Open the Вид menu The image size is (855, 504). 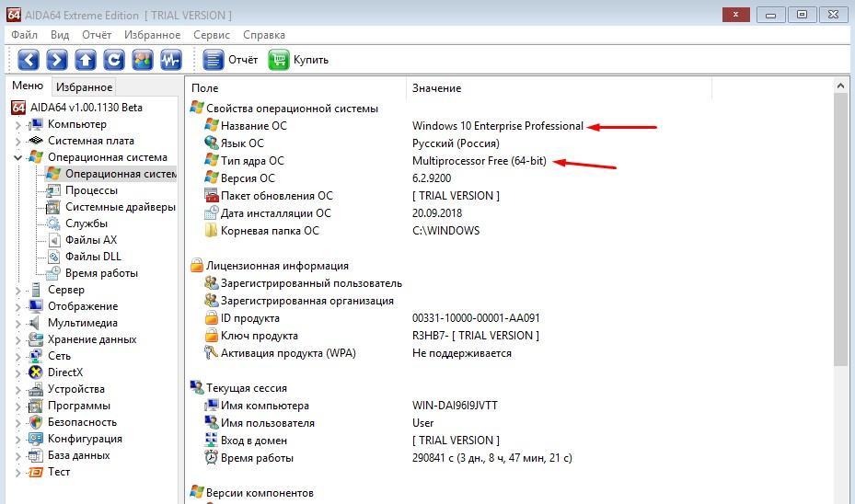click(60, 35)
